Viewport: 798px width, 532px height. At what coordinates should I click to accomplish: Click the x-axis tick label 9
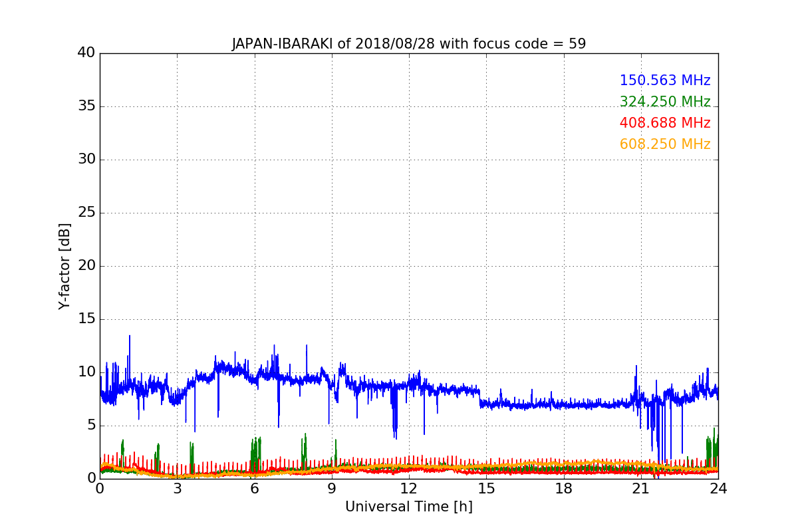tap(332, 488)
